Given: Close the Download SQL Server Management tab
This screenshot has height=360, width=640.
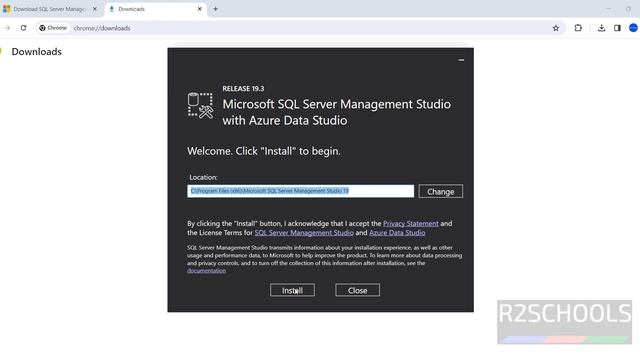Looking at the screenshot, I should pyautogui.click(x=95, y=9).
